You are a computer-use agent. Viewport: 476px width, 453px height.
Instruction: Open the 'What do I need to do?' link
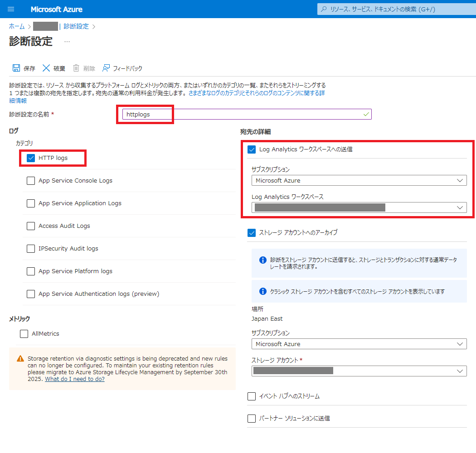[x=75, y=379]
